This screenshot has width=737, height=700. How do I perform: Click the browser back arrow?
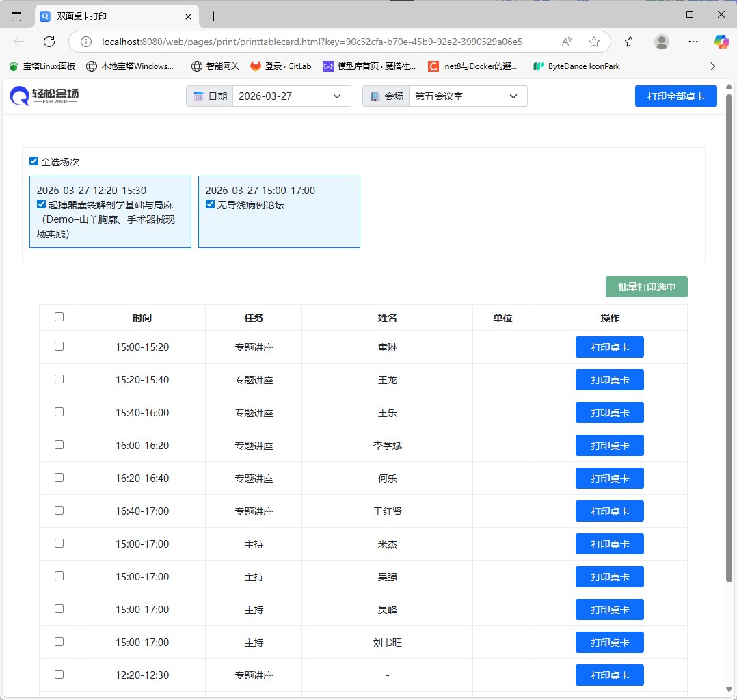coord(19,42)
